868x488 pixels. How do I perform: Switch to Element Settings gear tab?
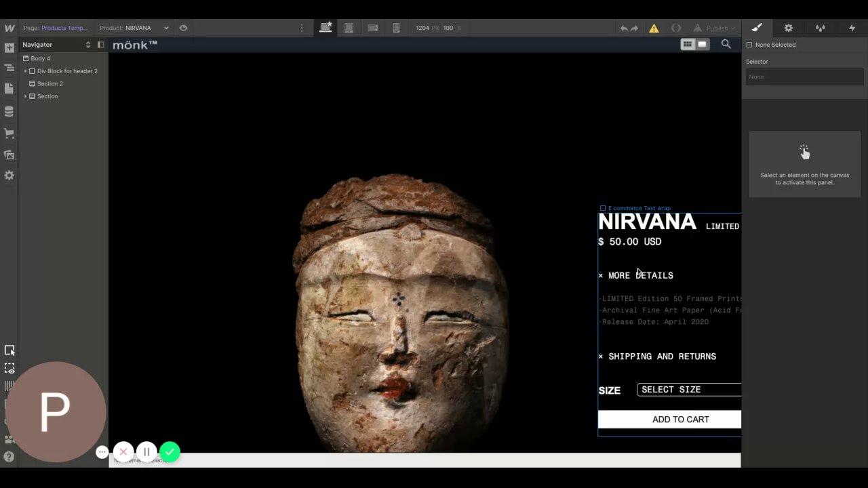pyautogui.click(x=788, y=28)
